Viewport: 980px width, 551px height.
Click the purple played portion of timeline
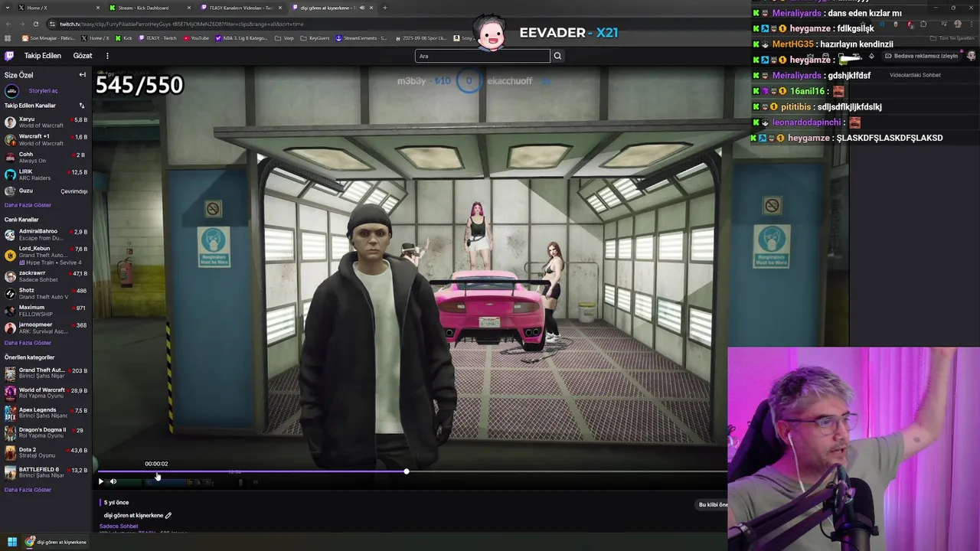pyautogui.click(x=252, y=471)
